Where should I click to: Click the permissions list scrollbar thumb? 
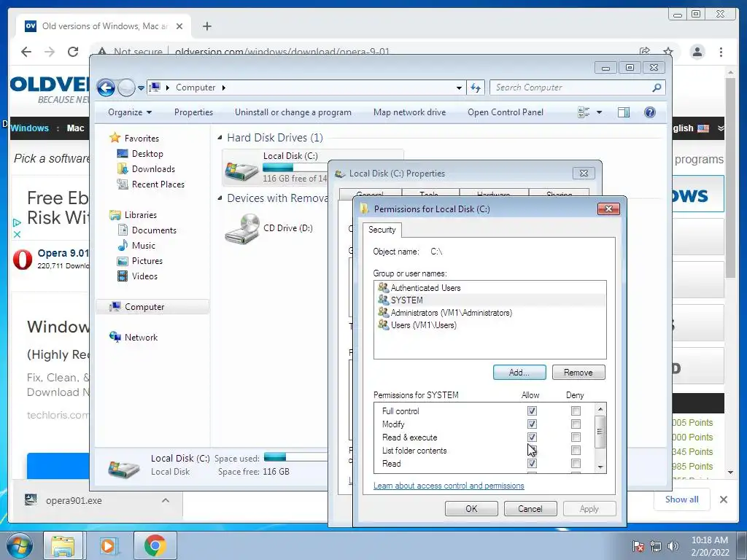pos(600,432)
